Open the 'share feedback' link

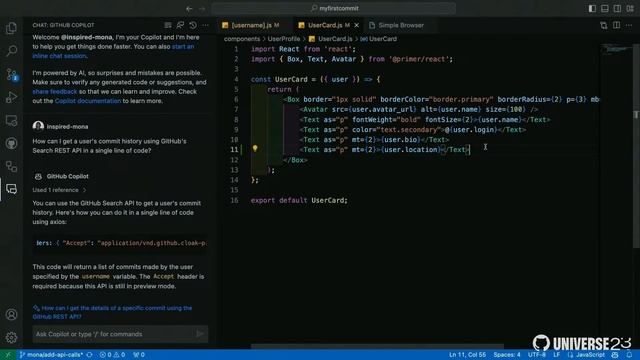(55, 92)
